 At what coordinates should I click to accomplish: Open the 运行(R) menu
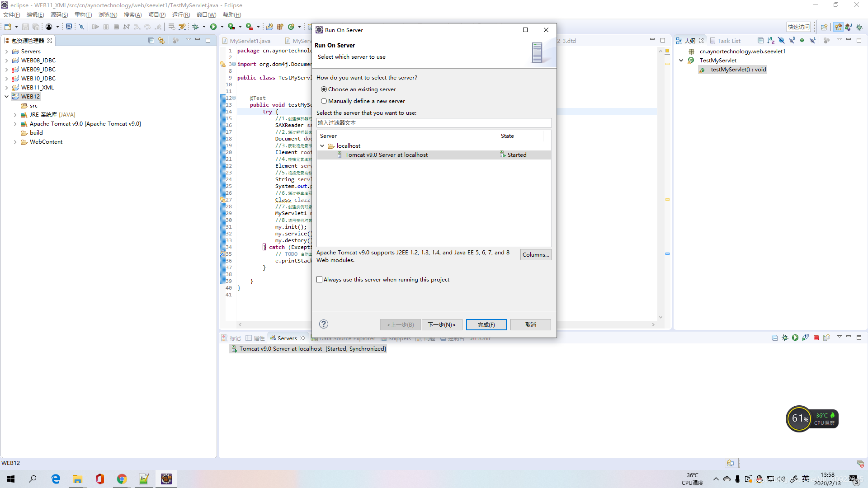point(181,15)
